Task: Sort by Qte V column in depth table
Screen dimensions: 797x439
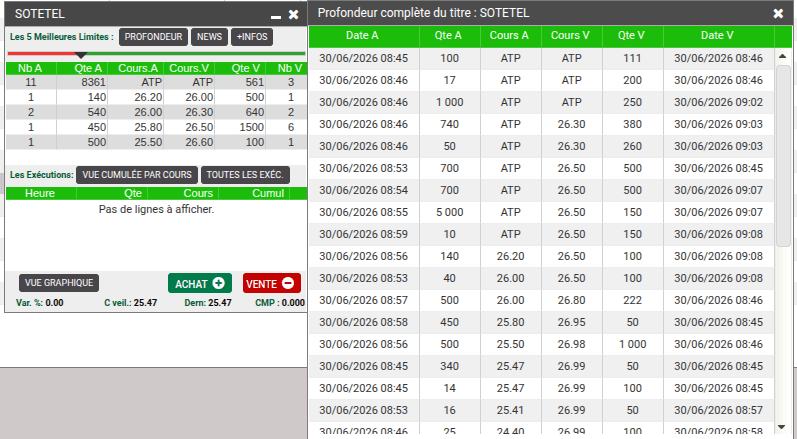Action: coord(632,36)
